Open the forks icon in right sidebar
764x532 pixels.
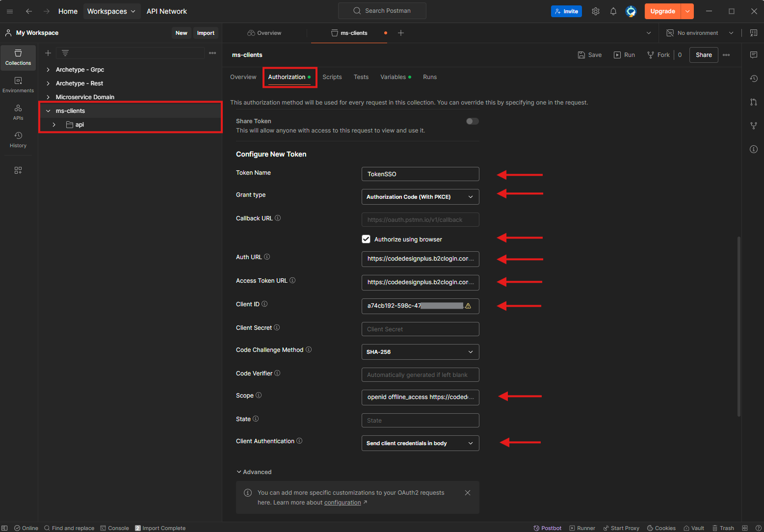(x=754, y=126)
